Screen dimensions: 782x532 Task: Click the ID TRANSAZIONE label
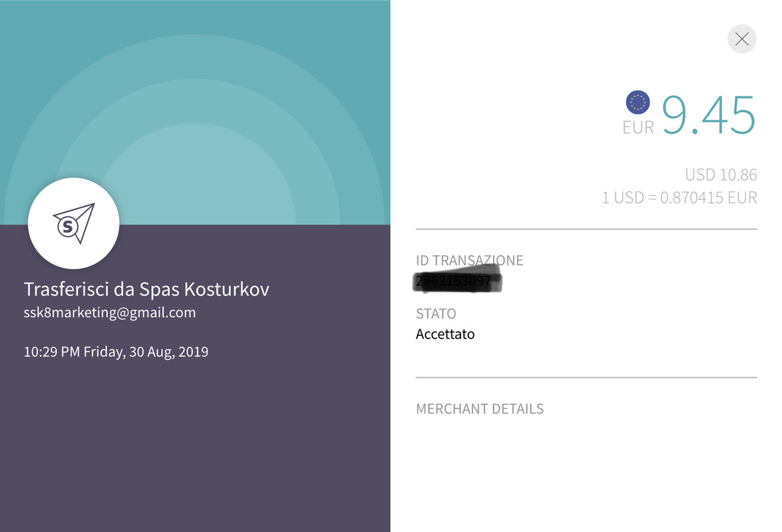pyautogui.click(x=469, y=261)
